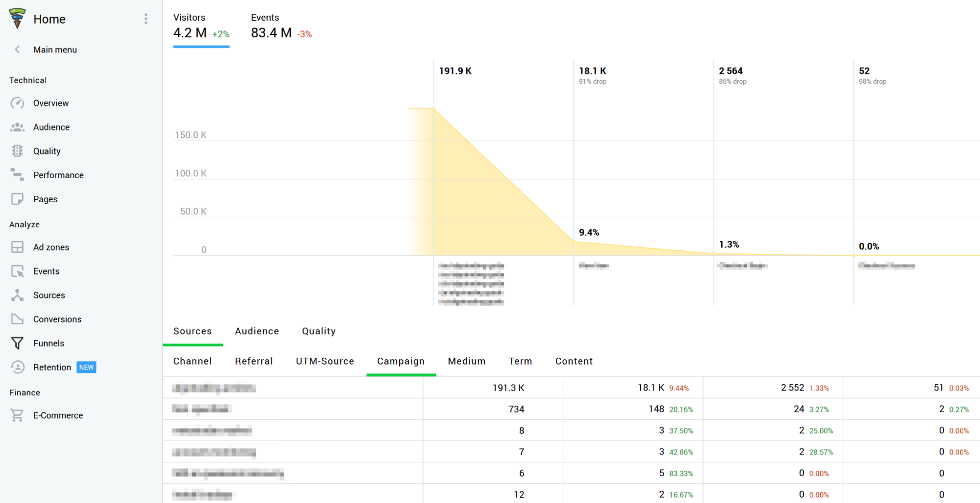Viewport: 980px width, 503px height.
Task: Select the Events metric total
Action: [272, 33]
